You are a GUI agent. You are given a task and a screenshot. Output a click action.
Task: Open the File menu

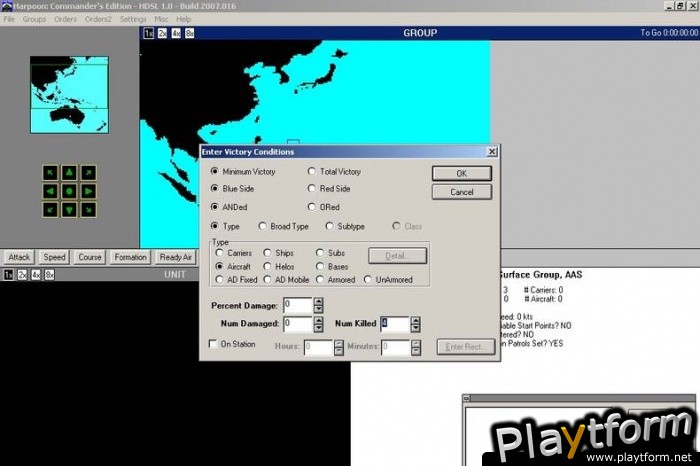pyautogui.click(x=9, y=19)
